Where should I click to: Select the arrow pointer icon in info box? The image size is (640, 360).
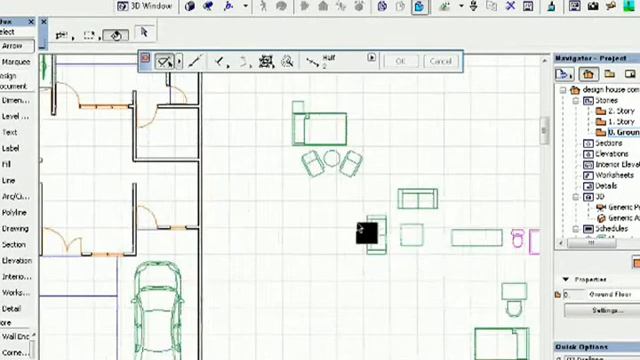click(x=144, y=33)
